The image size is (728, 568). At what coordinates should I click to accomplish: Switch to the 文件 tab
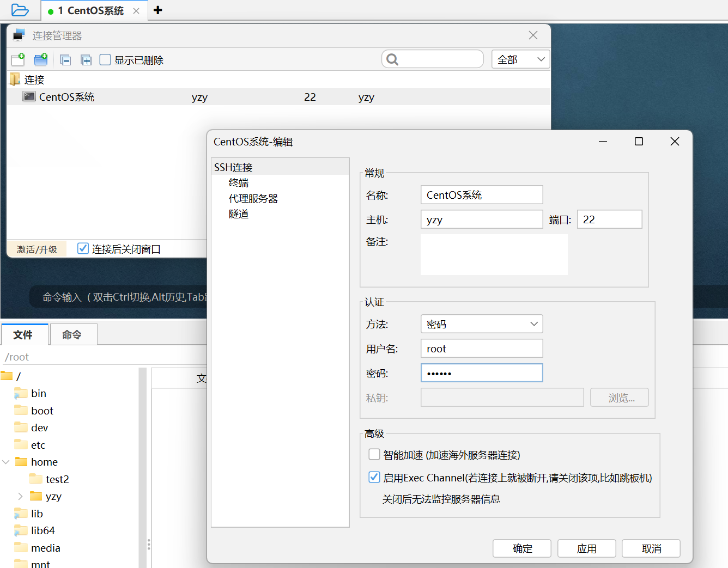coord(24,334)
